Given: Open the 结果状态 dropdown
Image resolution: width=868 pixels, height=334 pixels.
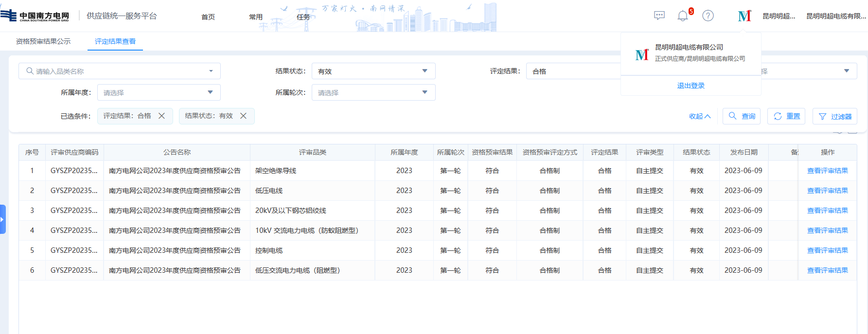Looking at the screenshot, I should coord(373,71).
